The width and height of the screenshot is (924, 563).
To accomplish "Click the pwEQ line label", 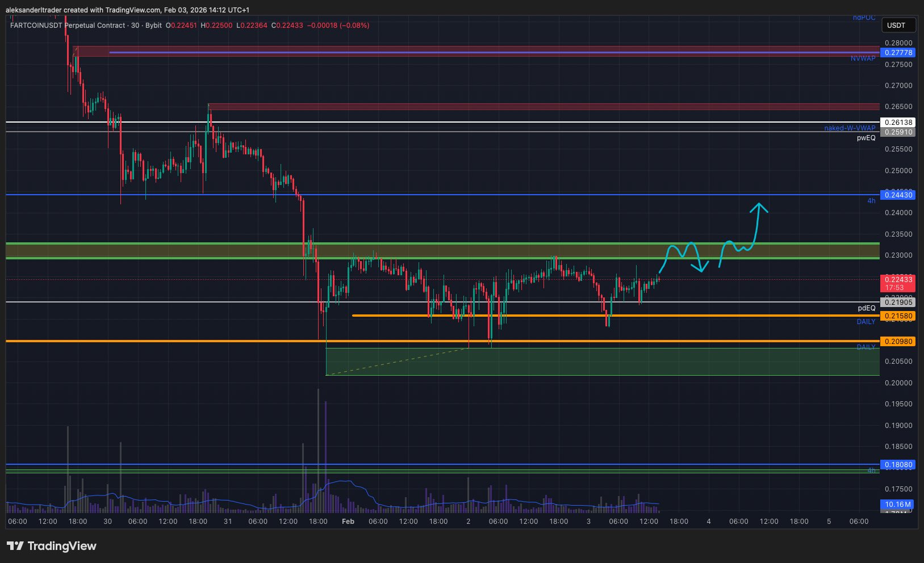I will 866,138.
